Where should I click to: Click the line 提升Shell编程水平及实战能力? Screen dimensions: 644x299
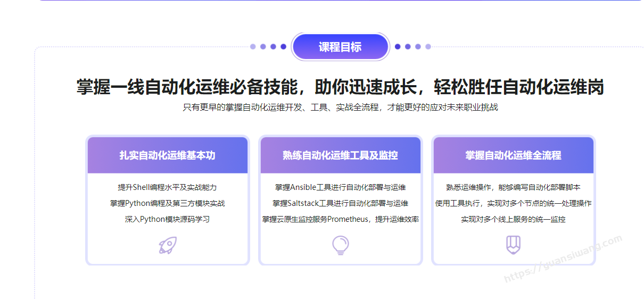point(168,187)
